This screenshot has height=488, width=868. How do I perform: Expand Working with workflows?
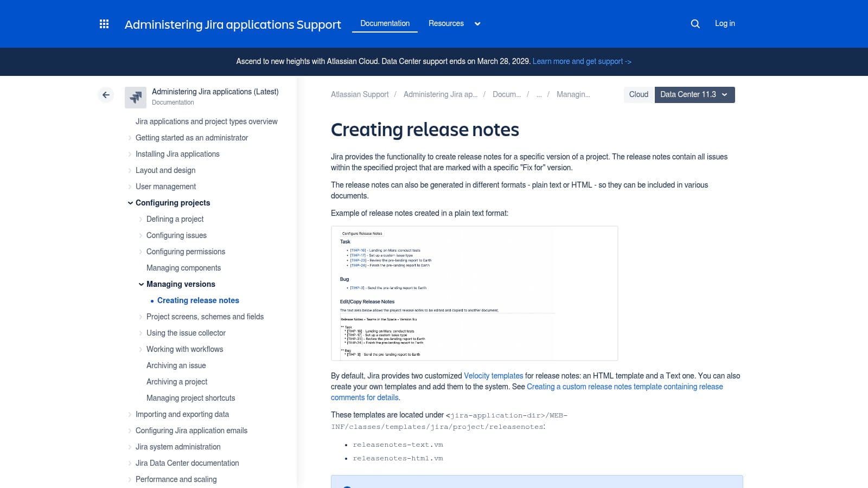click(141, 349)
